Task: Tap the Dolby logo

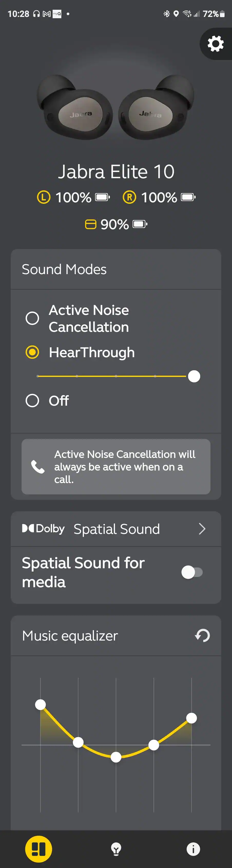Action: [x=43, y=528]
